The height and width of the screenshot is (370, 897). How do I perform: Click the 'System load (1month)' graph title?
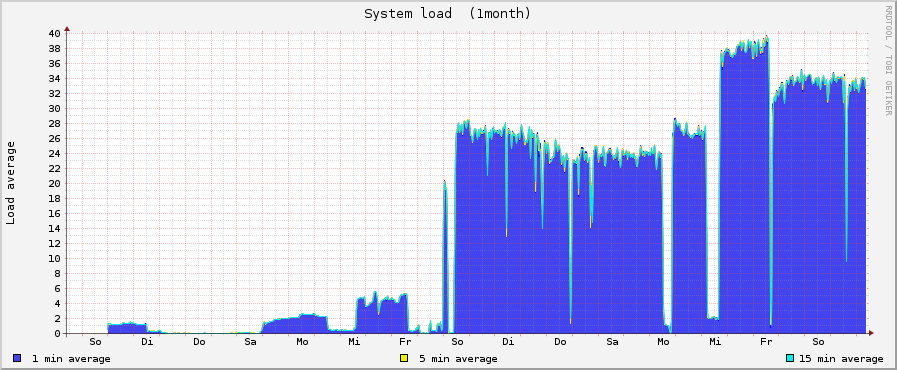[x=448, y=13]
